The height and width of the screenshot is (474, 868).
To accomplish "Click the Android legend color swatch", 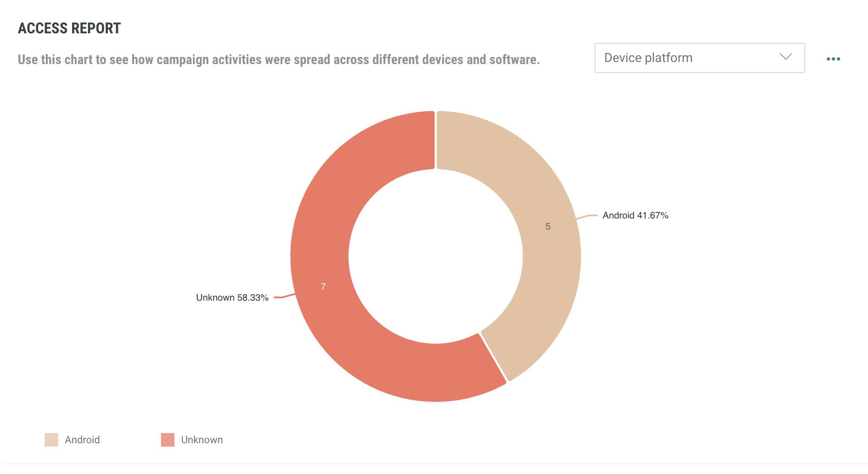I will tap(51, 440).
